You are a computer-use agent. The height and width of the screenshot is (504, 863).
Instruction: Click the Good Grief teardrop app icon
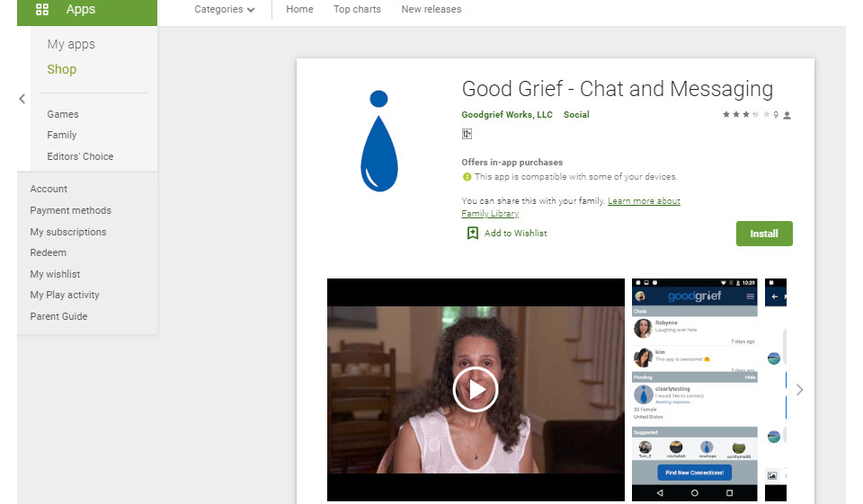pos(378,141)
